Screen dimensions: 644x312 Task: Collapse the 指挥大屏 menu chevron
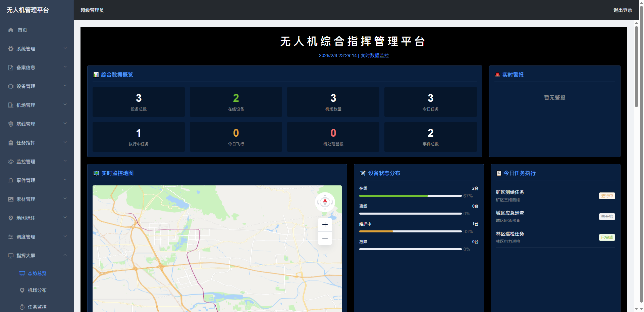[65, 255]
